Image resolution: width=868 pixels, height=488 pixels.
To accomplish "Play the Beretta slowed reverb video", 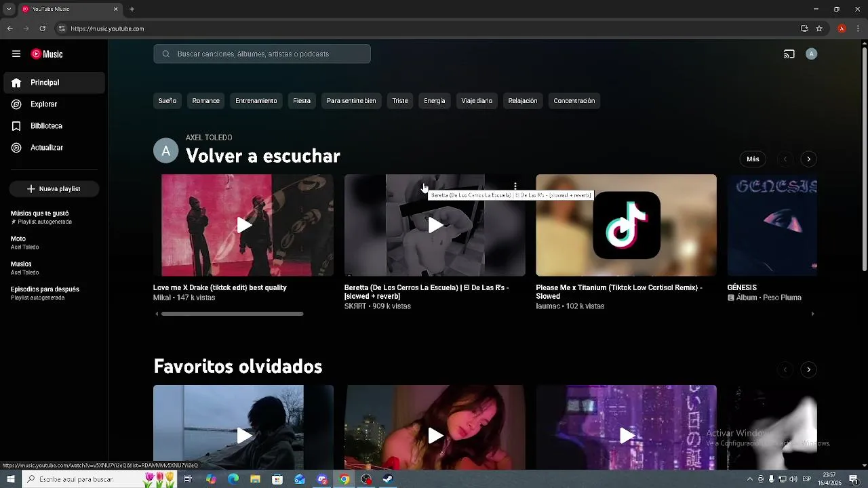I will pos(435,225).
